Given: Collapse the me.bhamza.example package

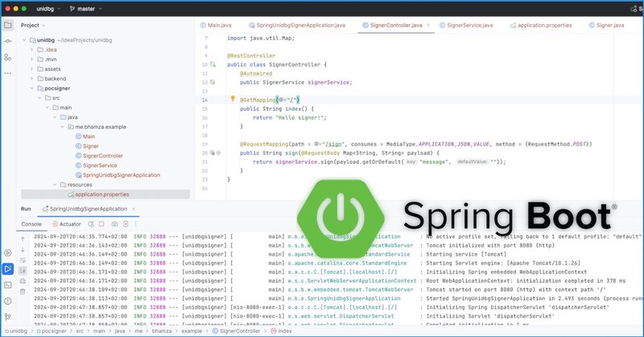Looking at the screenshot, I should coord(63,127).
